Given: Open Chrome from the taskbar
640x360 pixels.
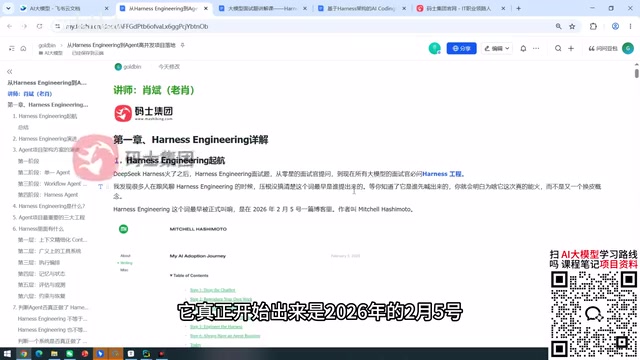Looking at the screenshot, I should pos(24,353).
